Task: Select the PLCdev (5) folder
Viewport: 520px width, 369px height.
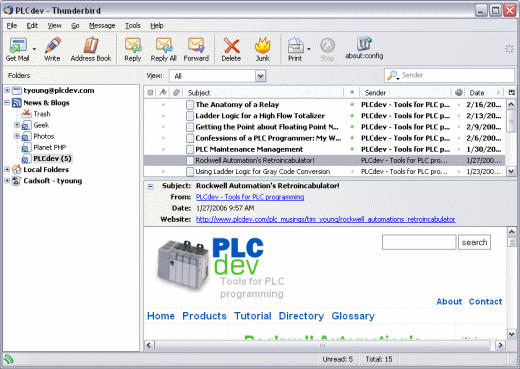Action: click(52, 158)
